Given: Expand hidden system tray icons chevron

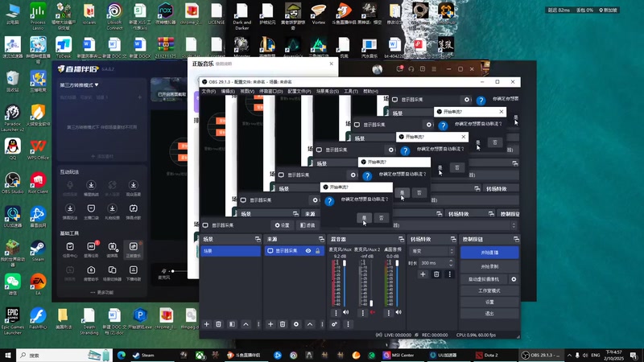Looking at the screenshot, I should pos(569,355).
